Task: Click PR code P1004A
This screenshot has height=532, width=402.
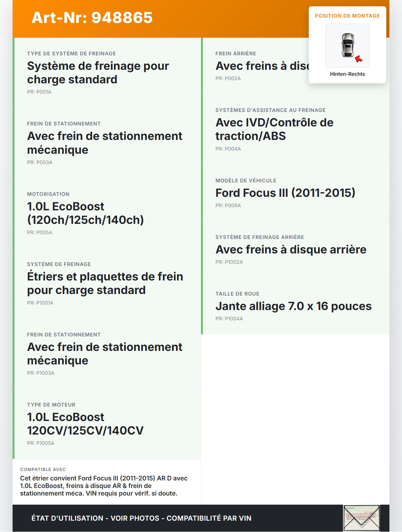Action: click(x=229, y=319)
